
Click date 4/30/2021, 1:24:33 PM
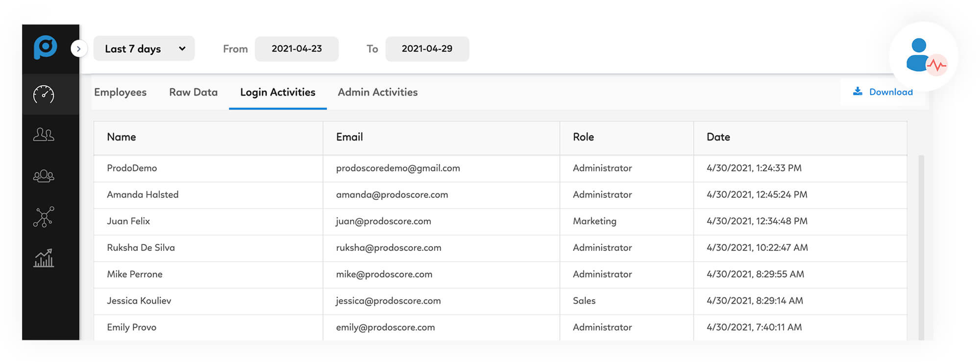pos(754,168)
